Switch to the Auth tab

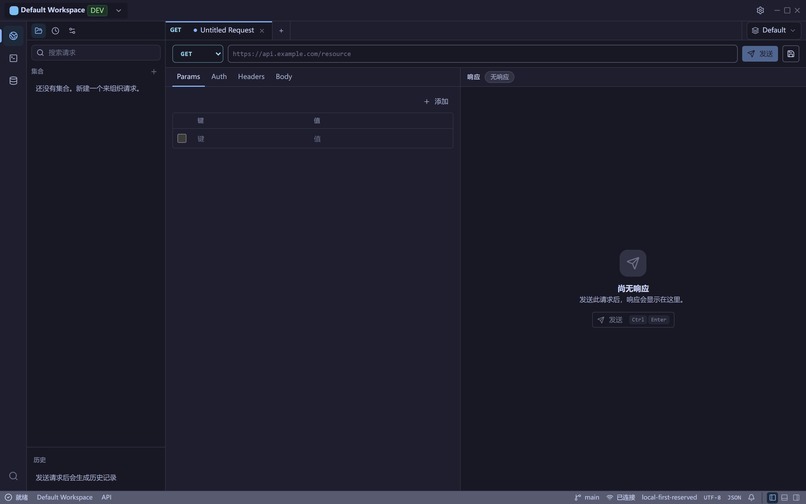219,77
